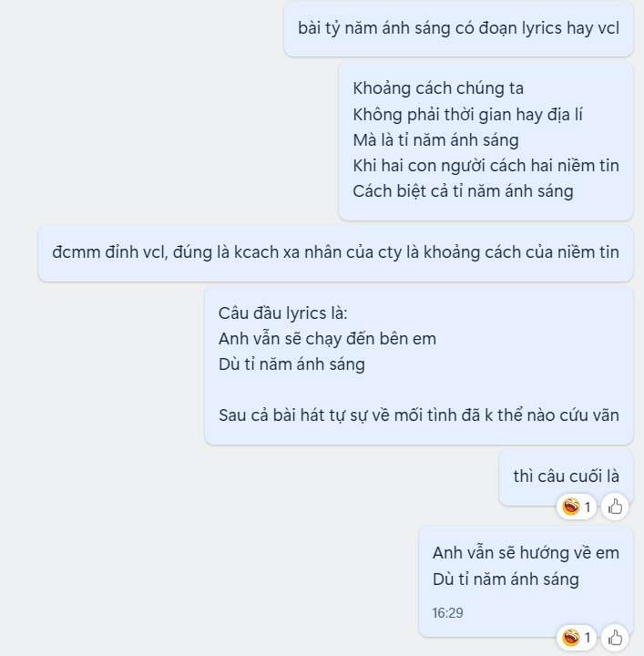The width and height of the screenshot is (644, 656).
Task: Click the line "Khoảng cách chúng ta"
Action: pos(438,88)
